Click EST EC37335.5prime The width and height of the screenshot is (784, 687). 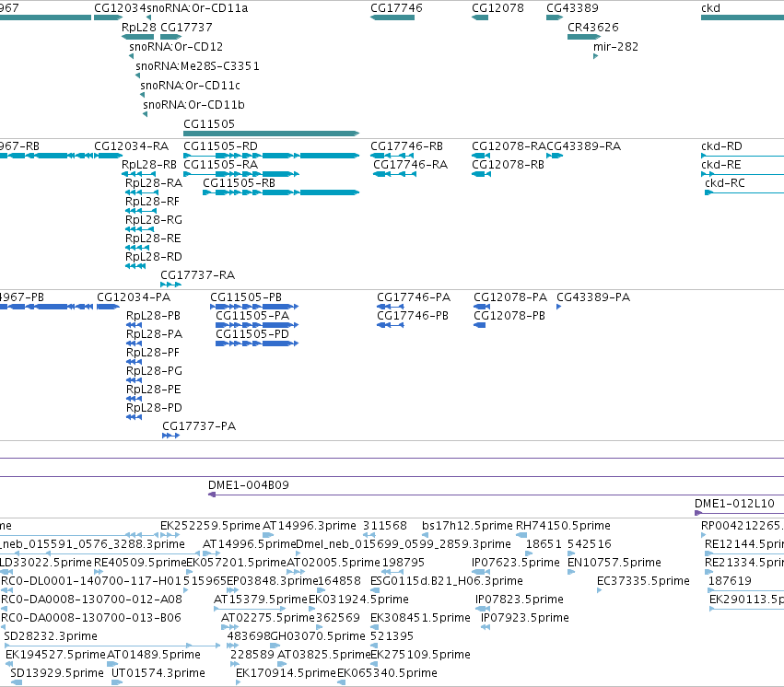(x=643, y=581)
